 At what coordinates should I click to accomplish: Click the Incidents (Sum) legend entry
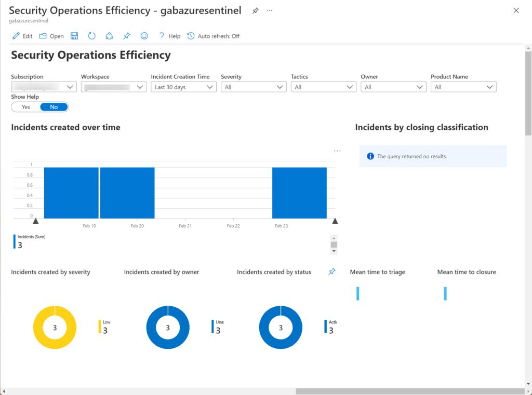(x=30, y=241)
